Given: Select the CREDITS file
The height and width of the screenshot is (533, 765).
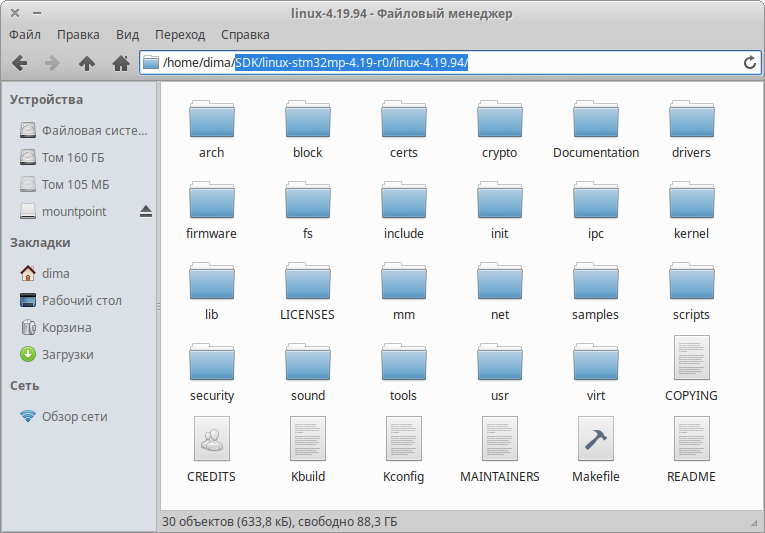Looking at the screenshot, I should (x=211, y=450).
